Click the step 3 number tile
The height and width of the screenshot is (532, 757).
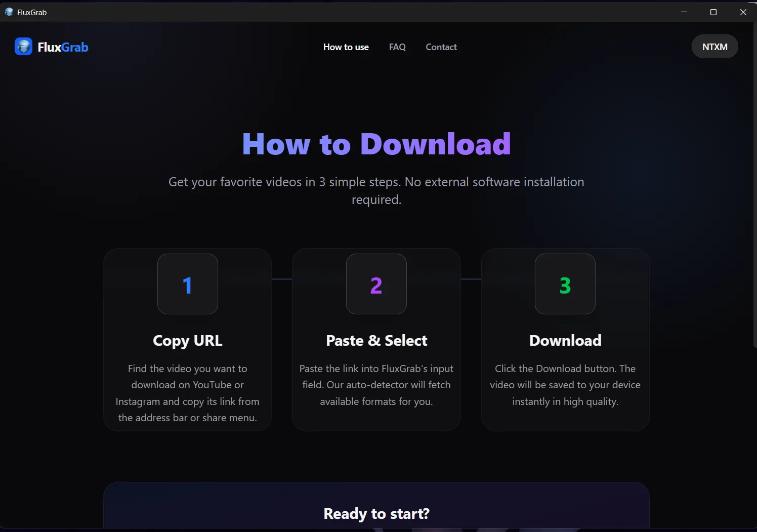(x=565, y=284)
